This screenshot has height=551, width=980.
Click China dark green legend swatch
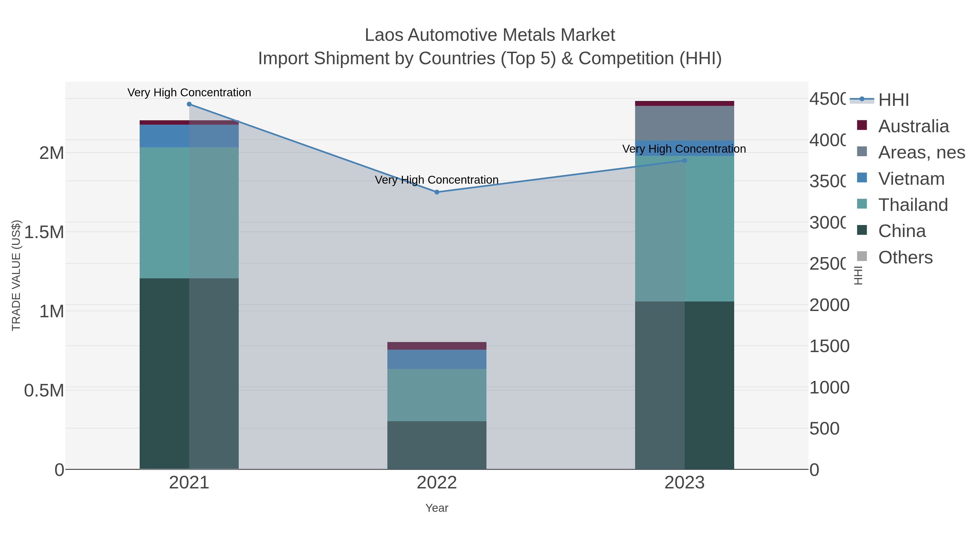pos(862,230)
